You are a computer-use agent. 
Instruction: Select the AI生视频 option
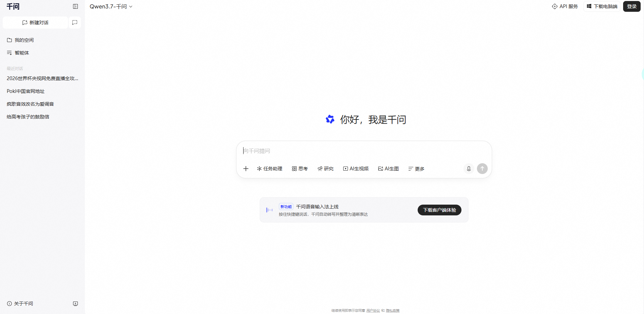tap(356, 169)
